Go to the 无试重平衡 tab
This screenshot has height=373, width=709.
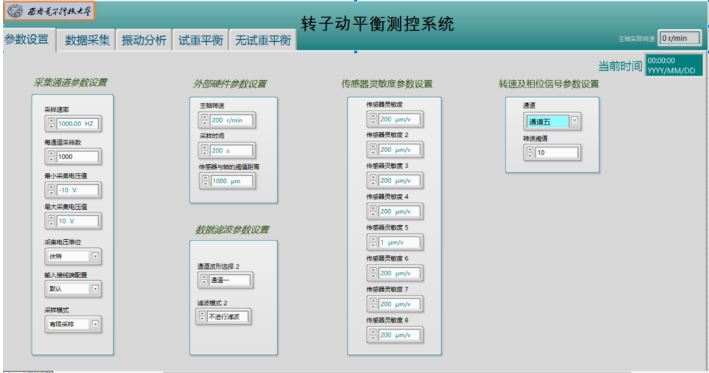(x=263, y=40)
